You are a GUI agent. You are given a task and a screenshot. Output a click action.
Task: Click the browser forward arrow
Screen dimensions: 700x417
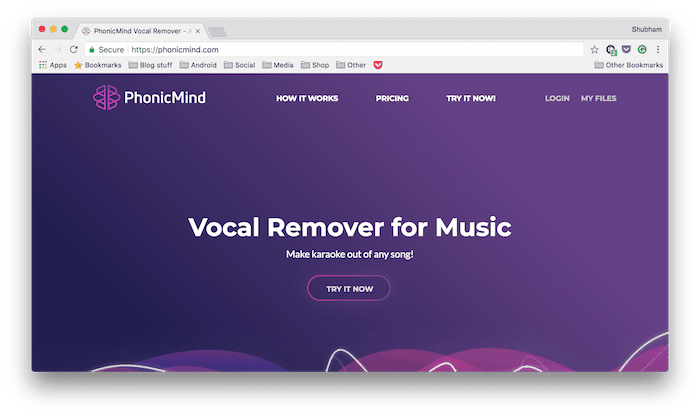pyautogui.click(x=58, y=50)
